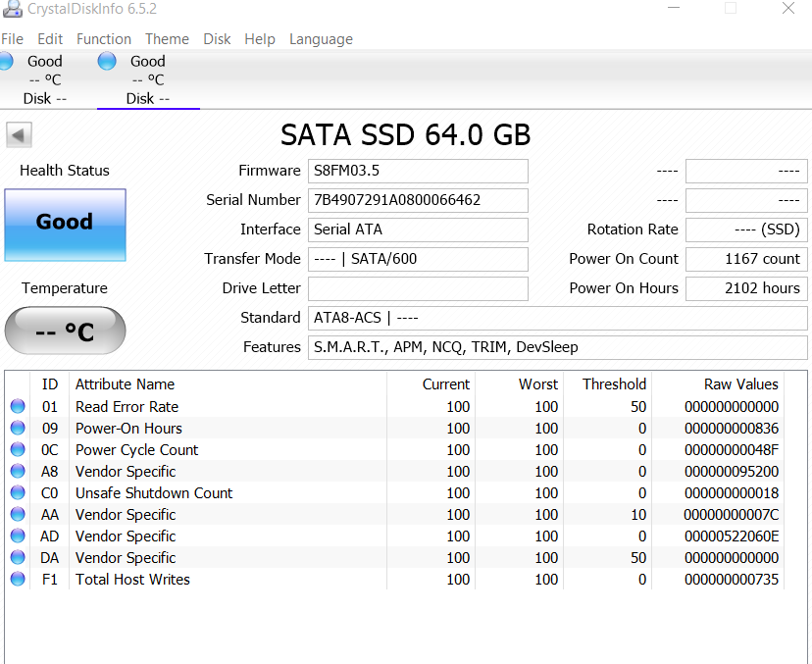Screen dimensions: 812x664
Task: Click status orb for AD Vendor Specific
Action: click(x=18, y=536)
